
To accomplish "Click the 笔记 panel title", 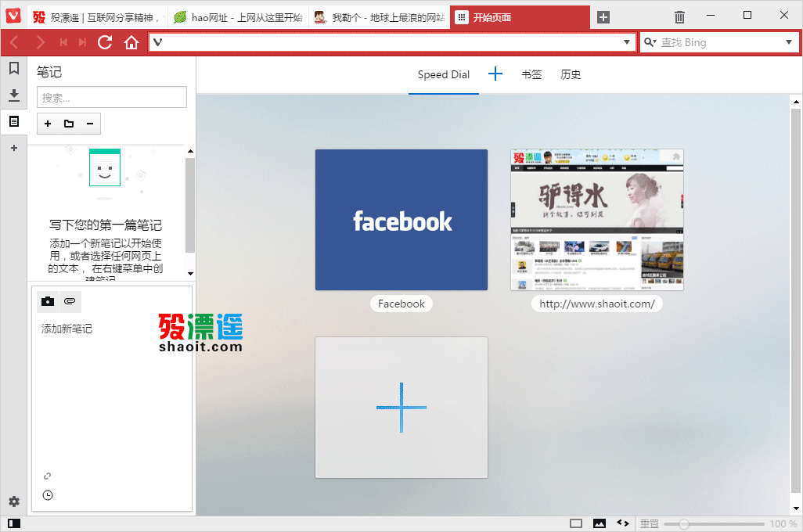I will [x=49, y=72].
